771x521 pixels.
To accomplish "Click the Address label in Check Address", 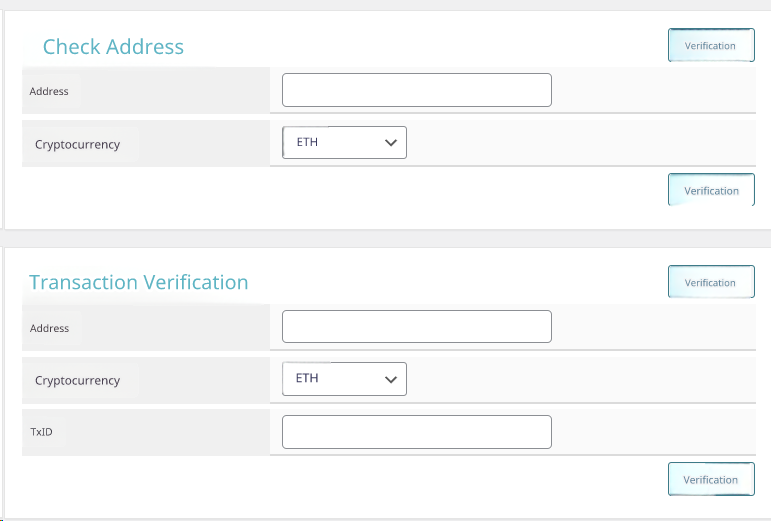I will click(x=49, y=91).
